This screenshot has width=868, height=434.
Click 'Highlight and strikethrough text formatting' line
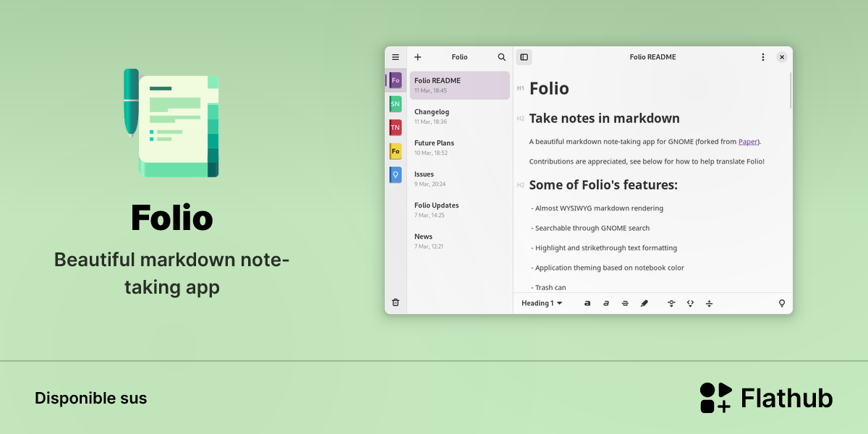[x=604, y=247]
